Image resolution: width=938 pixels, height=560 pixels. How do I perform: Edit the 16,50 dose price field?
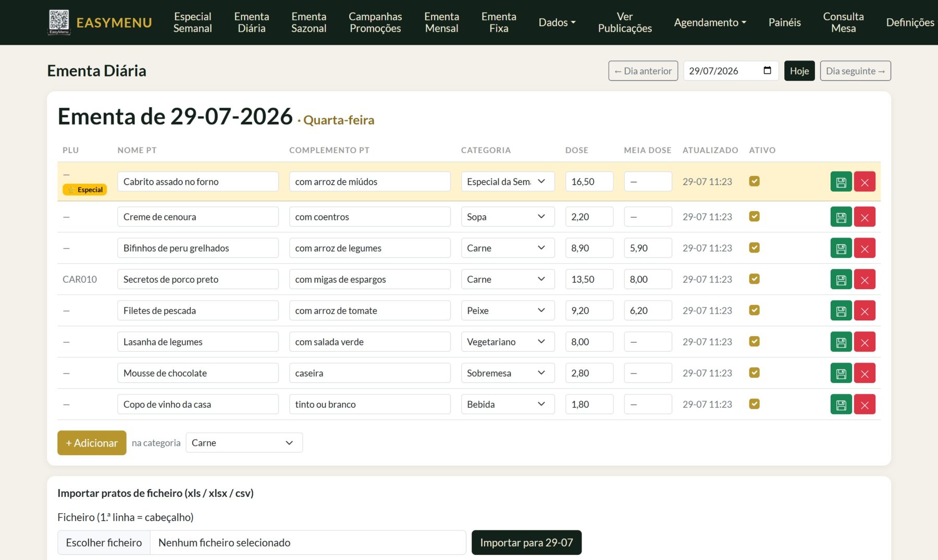coord(589,181)
